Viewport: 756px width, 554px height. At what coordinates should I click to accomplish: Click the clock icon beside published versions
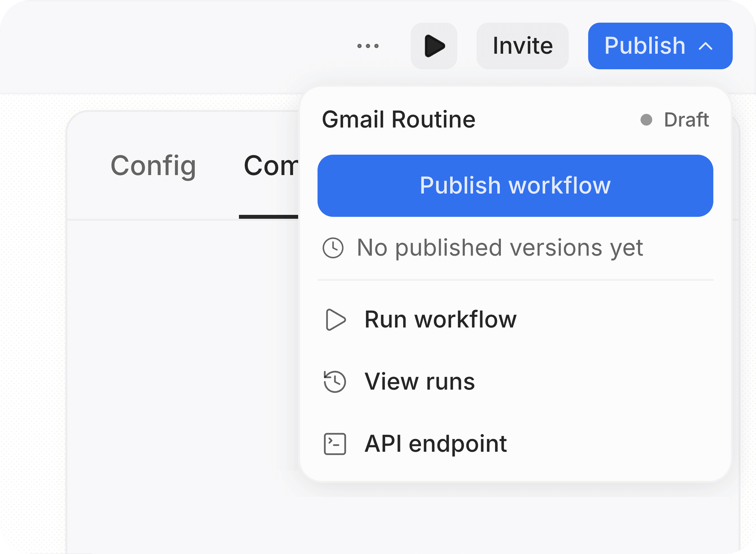[x=333, y=248]
